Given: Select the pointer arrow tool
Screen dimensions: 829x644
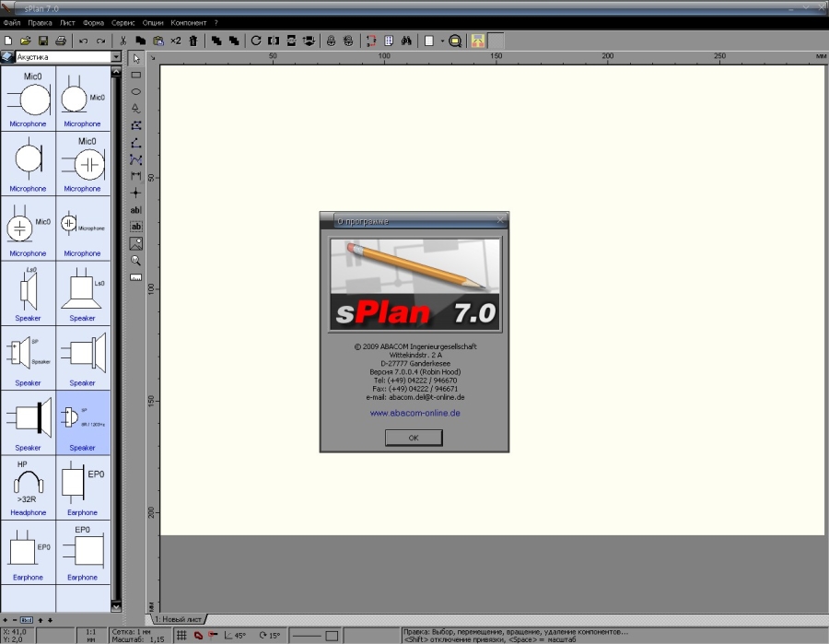Looking at the screenshot, I should pyautogui.click(x=136, y=59).
